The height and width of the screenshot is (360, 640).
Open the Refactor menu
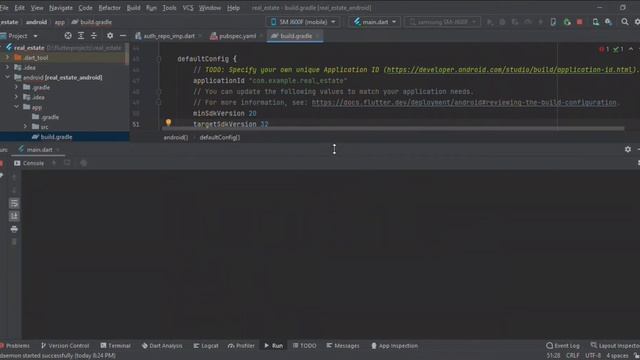(x=109, y=8)
